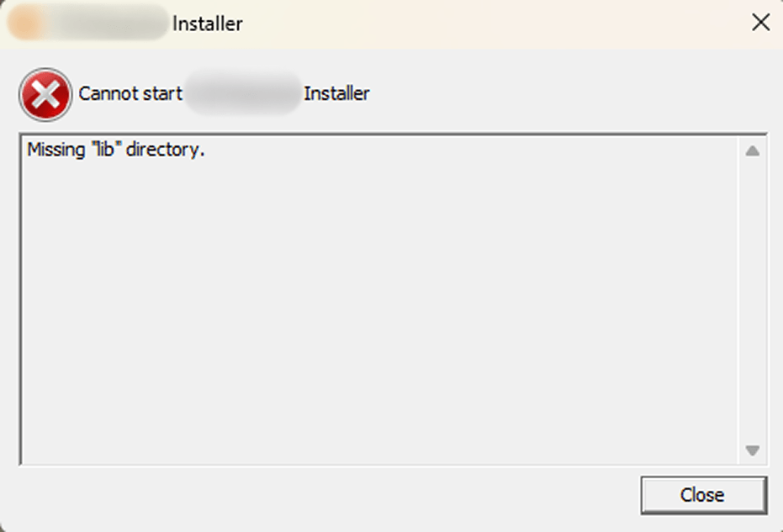The width and height of the screenshot is (783, 532).
Task: Click the scroll down arrow in the message box
Action: (752, 450)
